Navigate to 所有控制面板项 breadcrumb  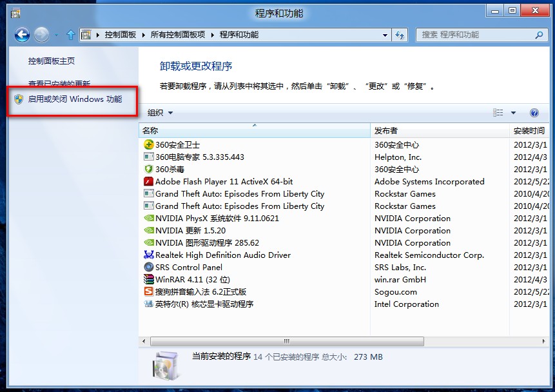[178, 35]
